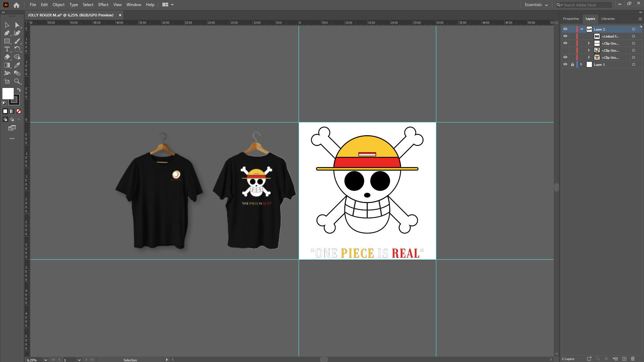Image resolution: width=644 pixels, height=362 pixels.
Task: Unlock Layer 1 via the lock icon
Action: coord(573,64)
